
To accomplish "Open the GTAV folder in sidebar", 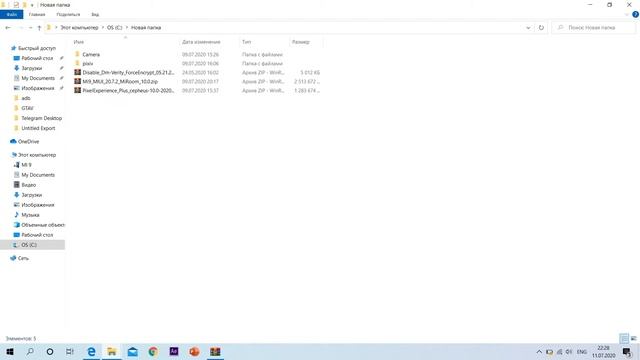I will [27, 108].
